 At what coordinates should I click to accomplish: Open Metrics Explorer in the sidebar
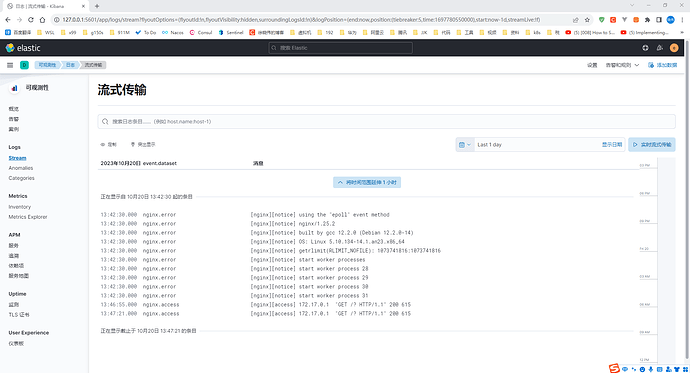pyautogui.click(x=28, y=217)
